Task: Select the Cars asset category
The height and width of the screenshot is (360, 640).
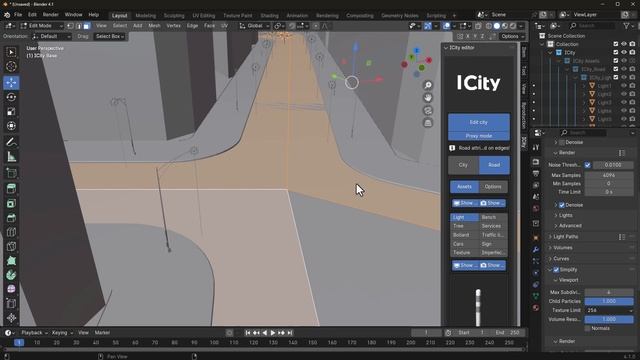Action: point(464,244)
